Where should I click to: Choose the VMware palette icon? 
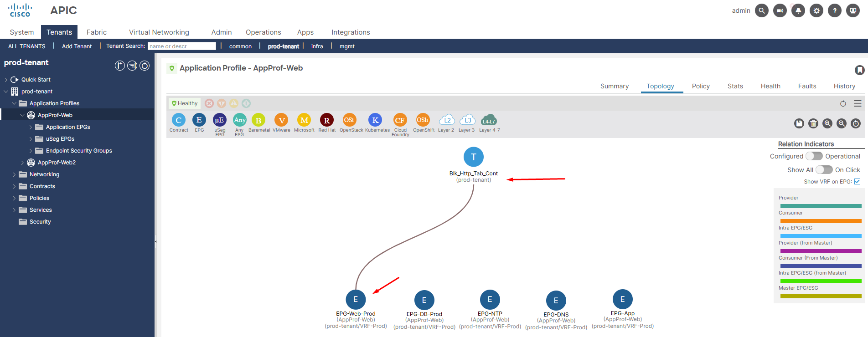(x=281, y=120)
